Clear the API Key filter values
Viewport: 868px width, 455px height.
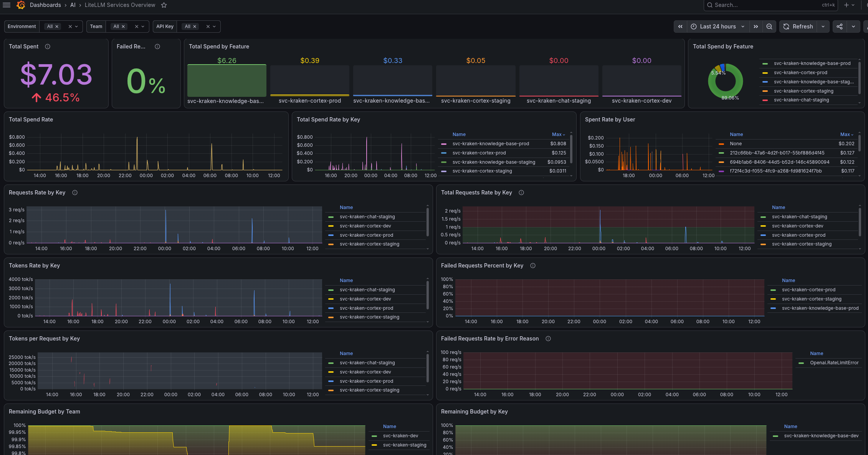point(208,27)
